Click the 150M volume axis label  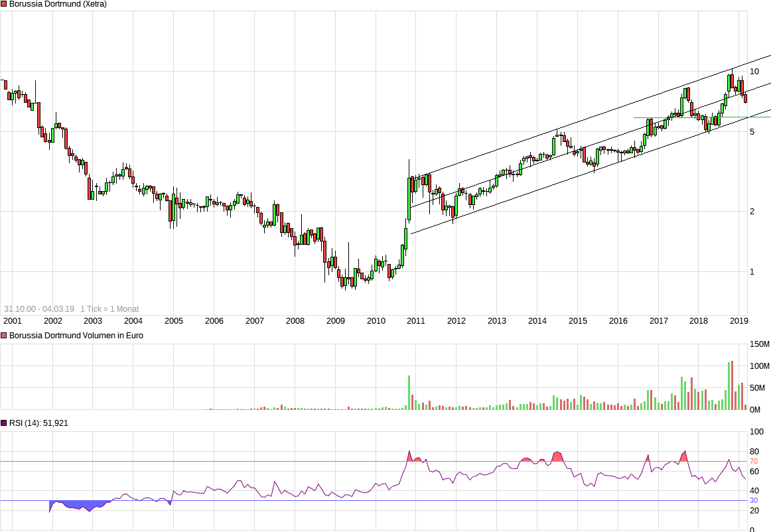click(x=760, y=344)
